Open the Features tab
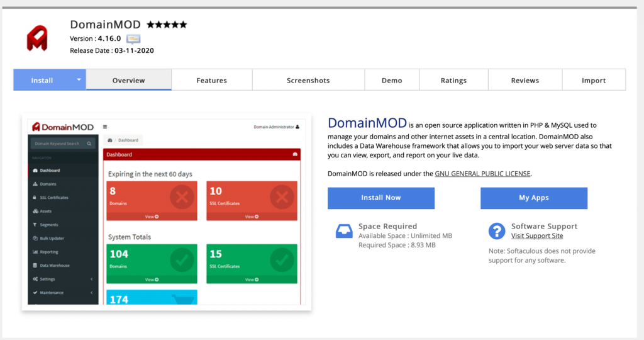Image resolution: width=644 pixels, height=340 pixels. [211, 80]
